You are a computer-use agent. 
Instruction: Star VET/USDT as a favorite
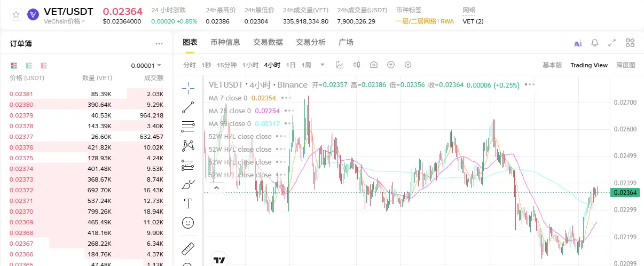(x=16, y=15)
